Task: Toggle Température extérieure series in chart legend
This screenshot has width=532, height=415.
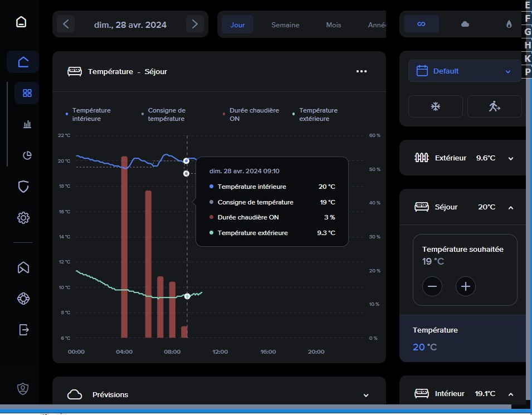Action: pyautogui.click(x=318, y=114)
